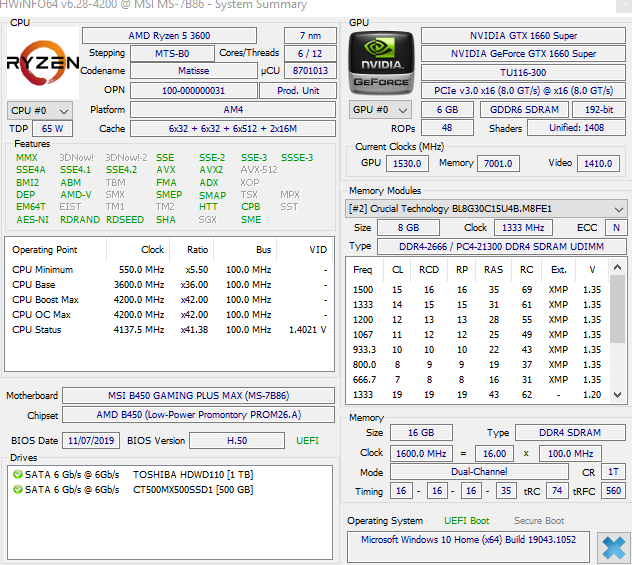Click the NVIDIA GTX 1660 Super field
Viewport: 632px width, 565px height.
point(523,35)
